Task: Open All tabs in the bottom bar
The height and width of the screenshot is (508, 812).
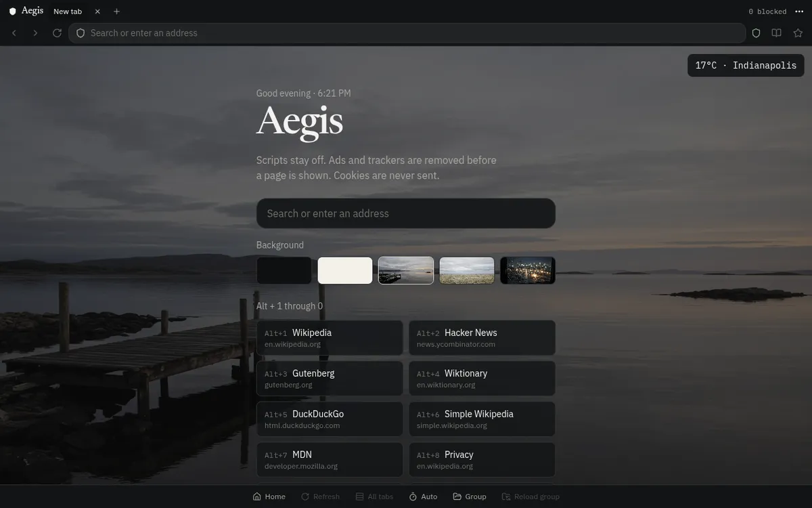Action: coord(374,496)
